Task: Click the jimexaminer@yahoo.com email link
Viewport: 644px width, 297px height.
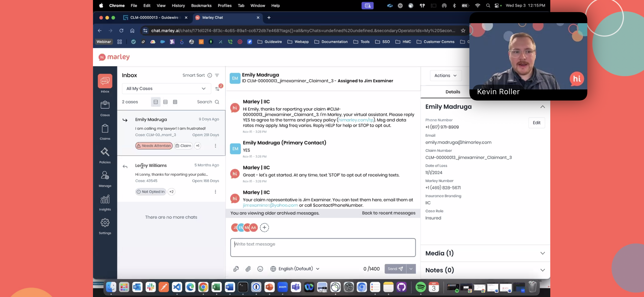Action: [x=270, y=205]
